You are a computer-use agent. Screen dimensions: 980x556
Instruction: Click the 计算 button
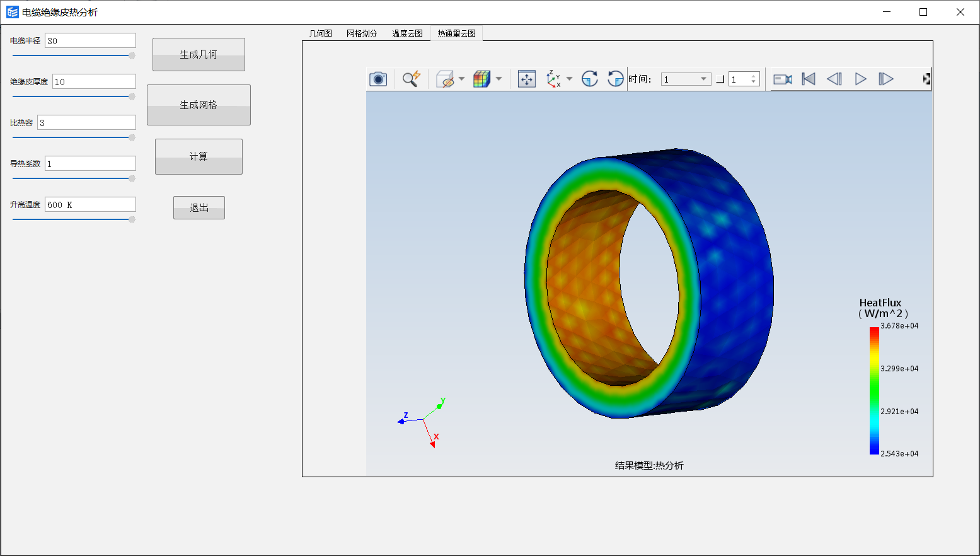tap(199, 156)
